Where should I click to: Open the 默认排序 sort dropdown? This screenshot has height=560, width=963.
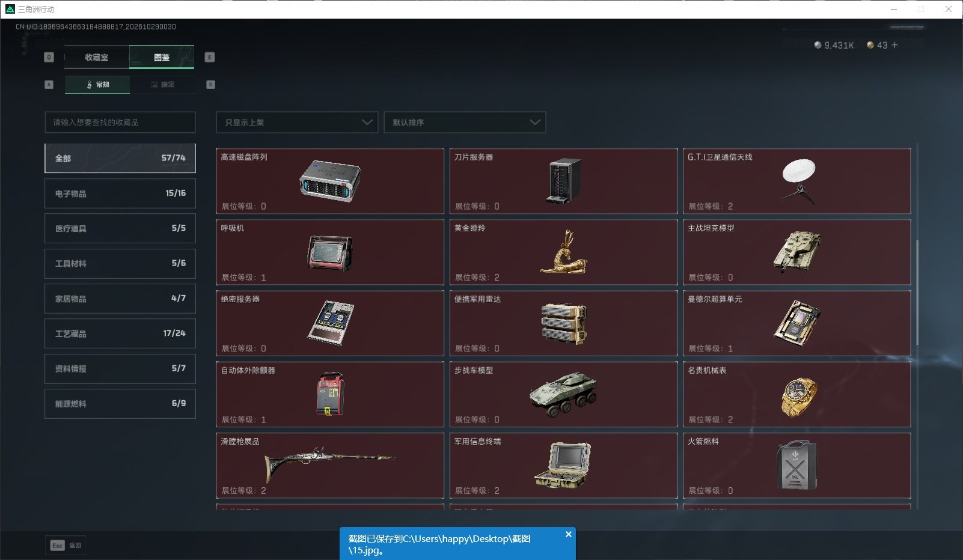click(465, 122)
